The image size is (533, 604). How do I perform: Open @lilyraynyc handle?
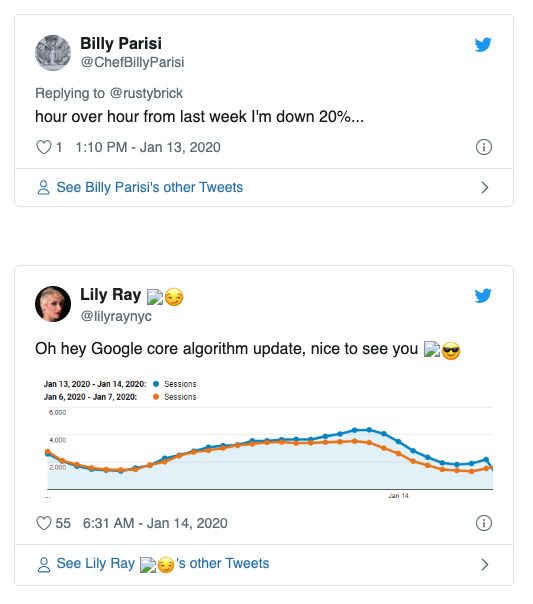tap(116, 316)
